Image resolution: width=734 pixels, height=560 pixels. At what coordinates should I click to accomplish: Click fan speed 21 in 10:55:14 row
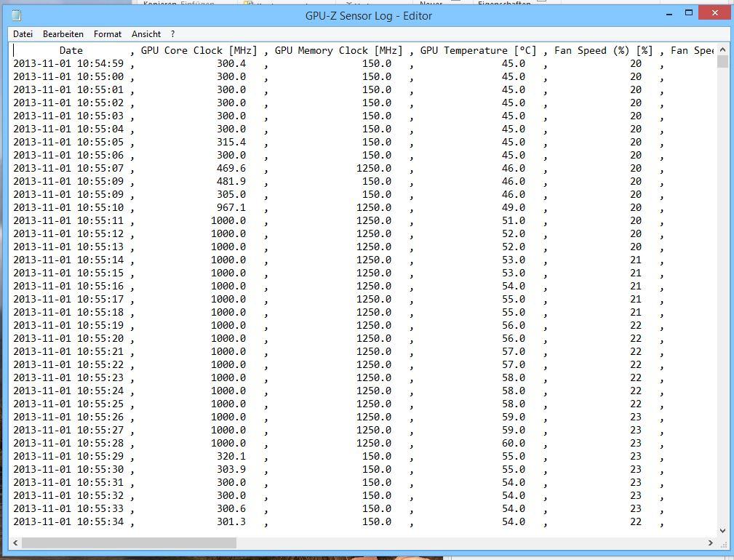(636, 260)
